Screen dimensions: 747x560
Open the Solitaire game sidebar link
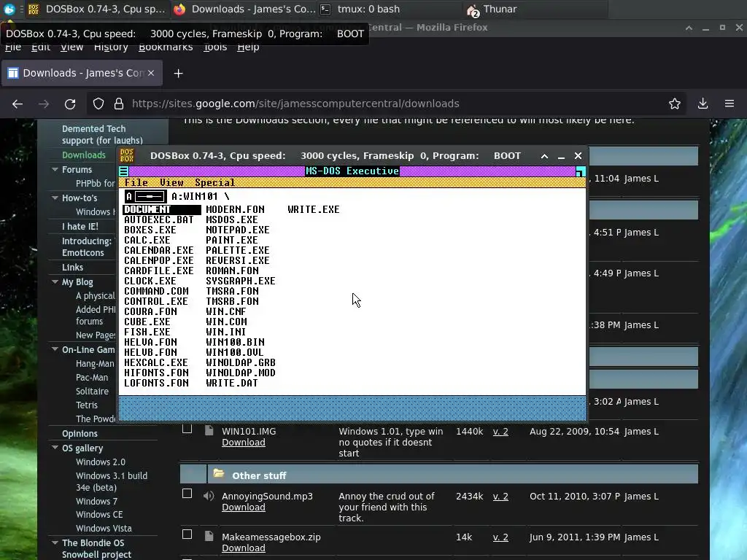pyautogui.click(x=92, y=392)
